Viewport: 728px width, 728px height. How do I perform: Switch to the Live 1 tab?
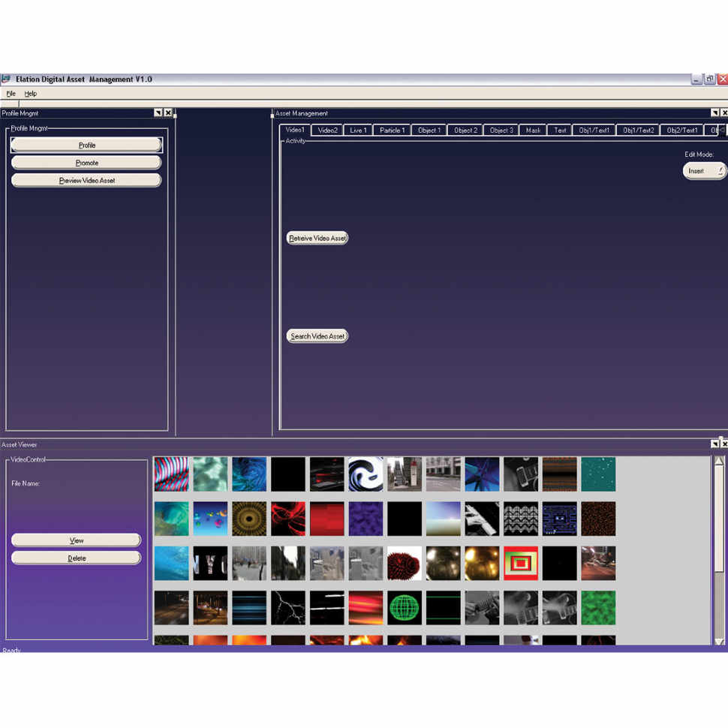coord(357,129)
